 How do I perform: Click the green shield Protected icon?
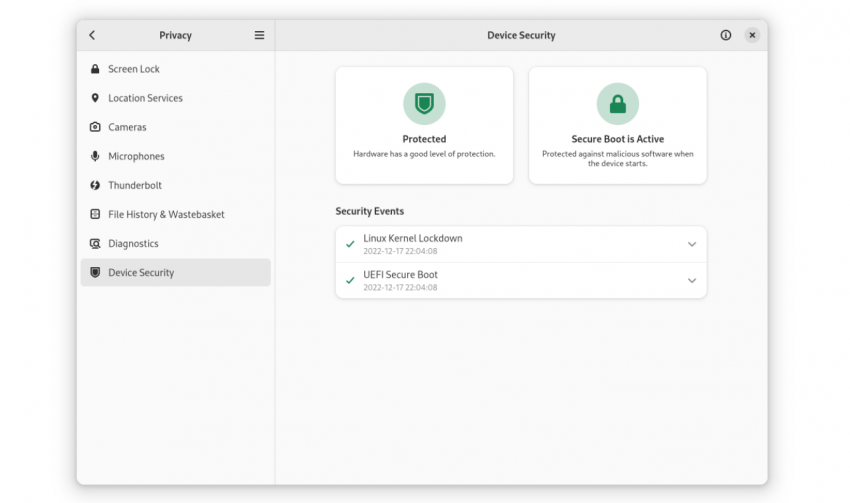424,104
